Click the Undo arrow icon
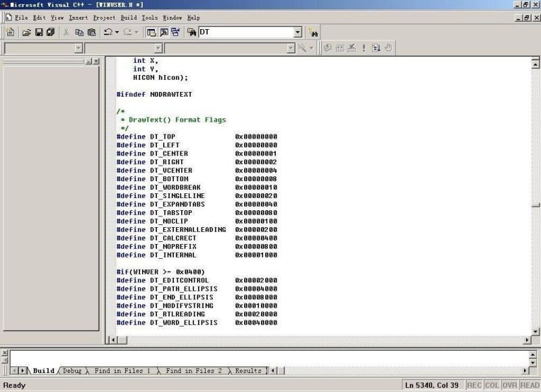The height and width of the screenshot is (392, 541). click(108, 32)
